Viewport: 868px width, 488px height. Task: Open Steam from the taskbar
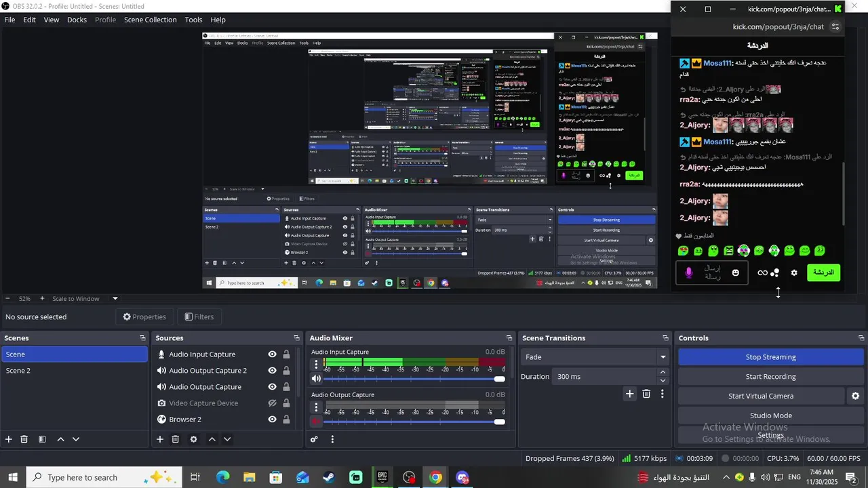coord(329,477)
